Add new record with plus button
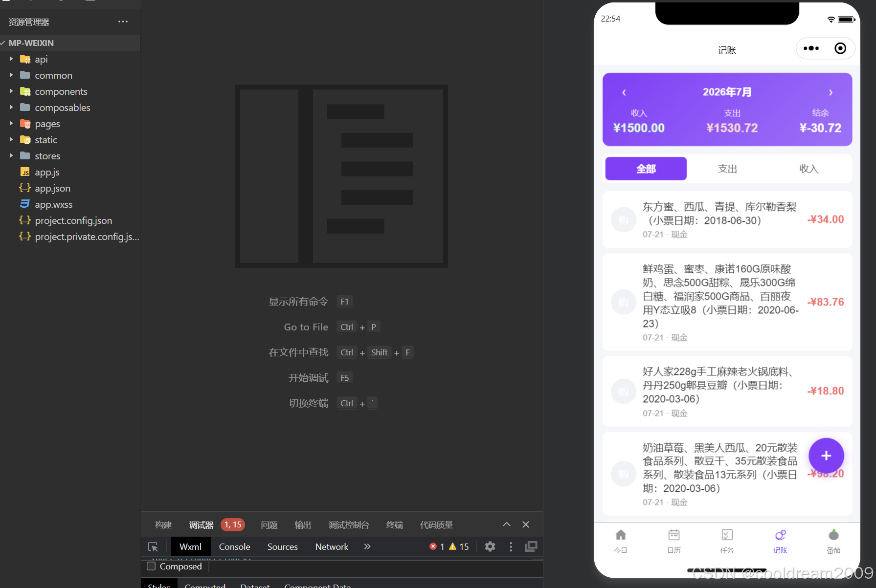876x588 pixels. pyautogui.click(x=826, y=456)
